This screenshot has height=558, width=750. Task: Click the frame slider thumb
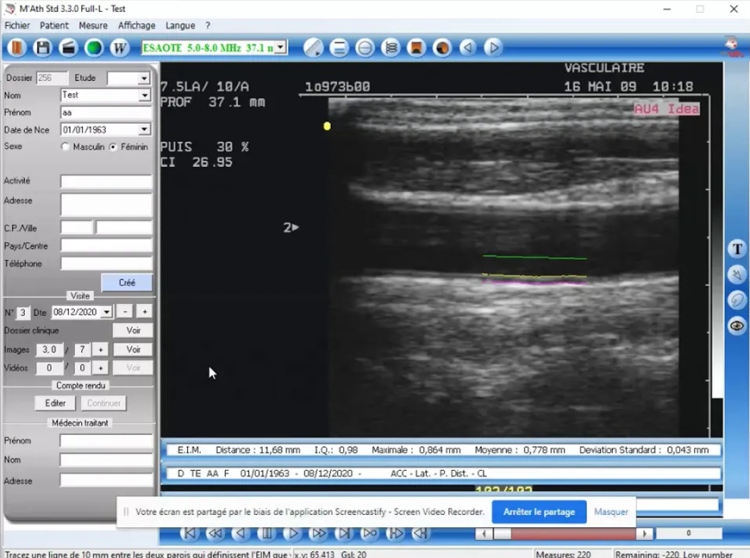(x=502, y=533)
